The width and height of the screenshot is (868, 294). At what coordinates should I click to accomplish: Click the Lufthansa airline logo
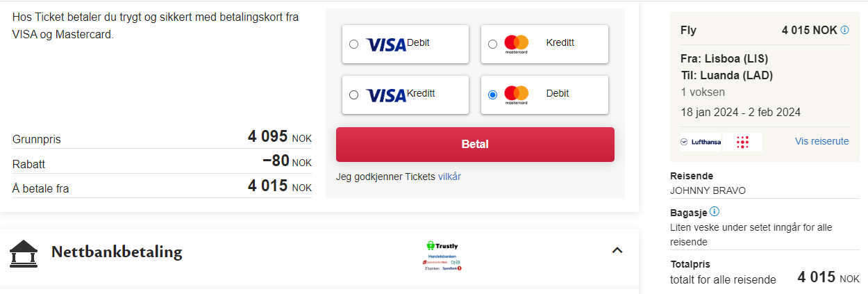701,142
